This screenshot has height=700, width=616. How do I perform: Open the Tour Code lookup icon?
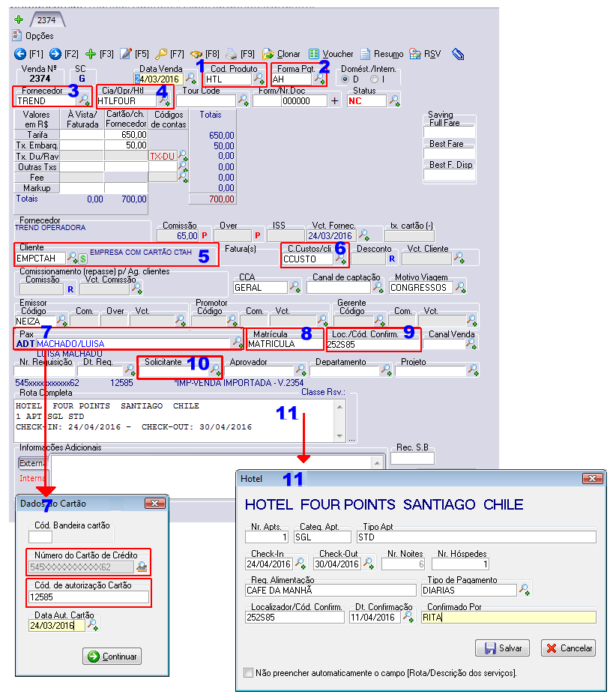tap(243, 100)
